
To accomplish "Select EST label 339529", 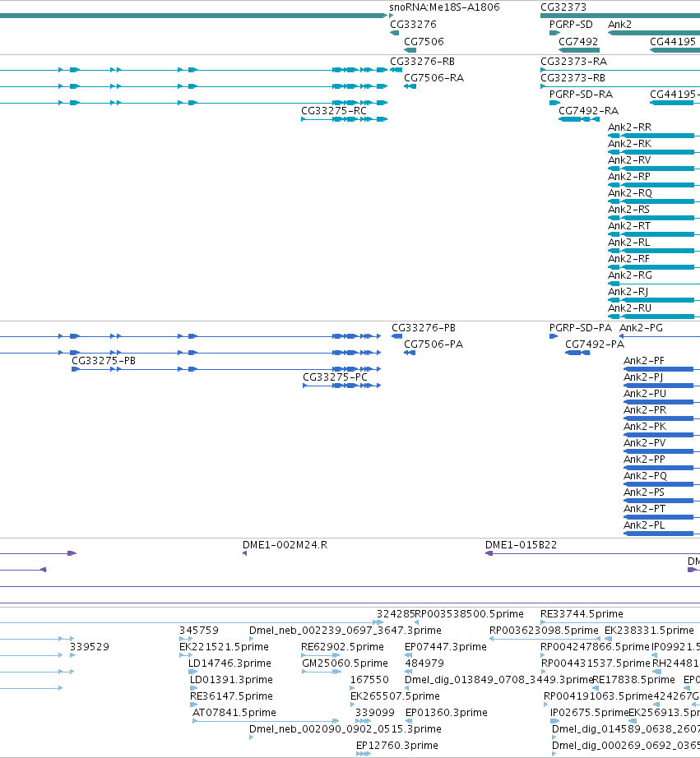I will (90, 647).
